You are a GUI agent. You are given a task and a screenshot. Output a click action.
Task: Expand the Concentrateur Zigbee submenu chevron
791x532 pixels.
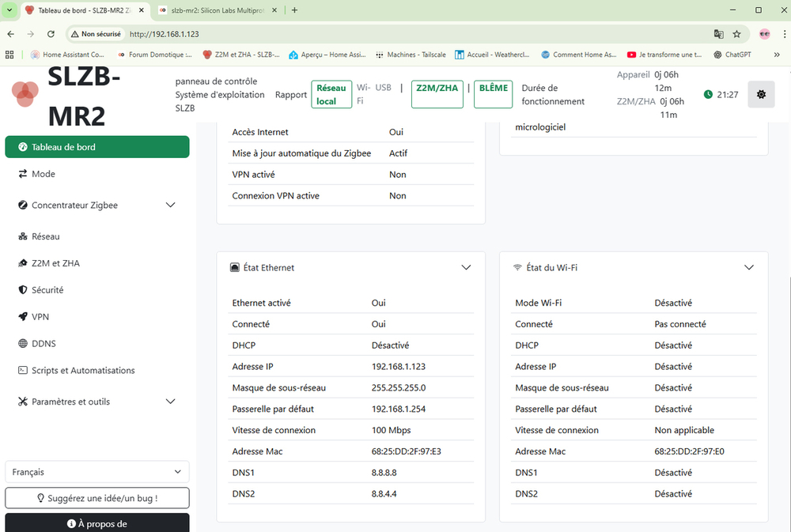click(x=171, y=206)
